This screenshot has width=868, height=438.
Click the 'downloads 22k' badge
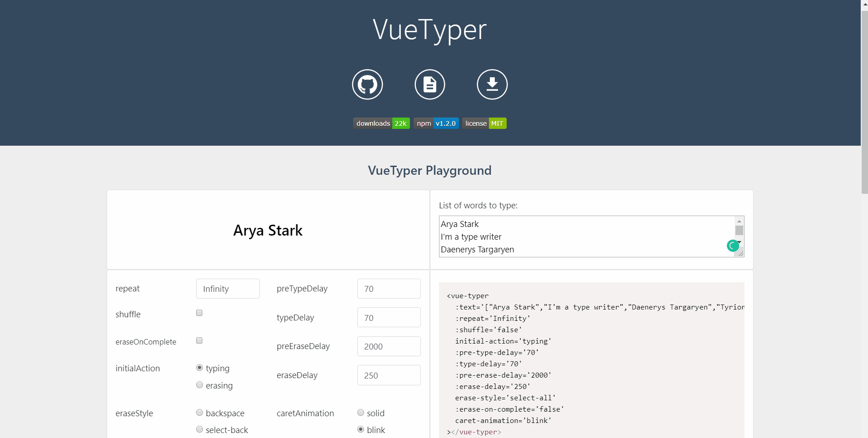pyautogui.click(x=381, y=123)
